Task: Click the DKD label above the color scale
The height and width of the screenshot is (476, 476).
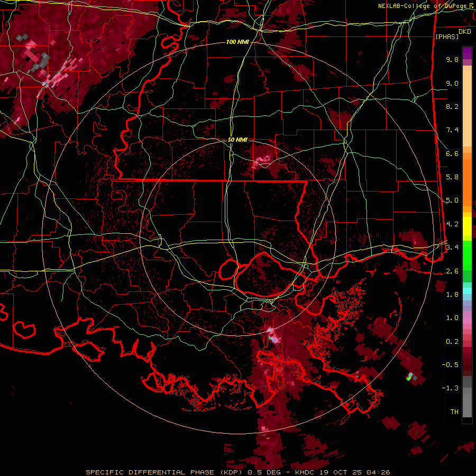Action: point(464,32)
